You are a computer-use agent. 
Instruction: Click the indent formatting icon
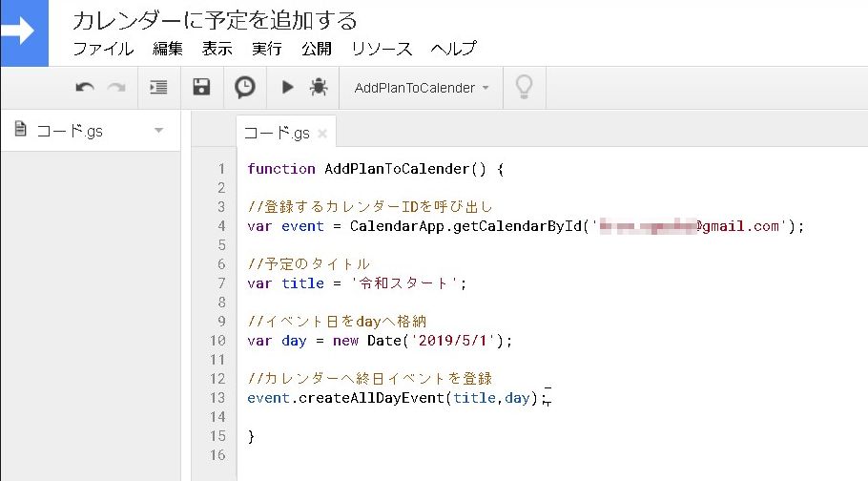click(x=158, y=88)
